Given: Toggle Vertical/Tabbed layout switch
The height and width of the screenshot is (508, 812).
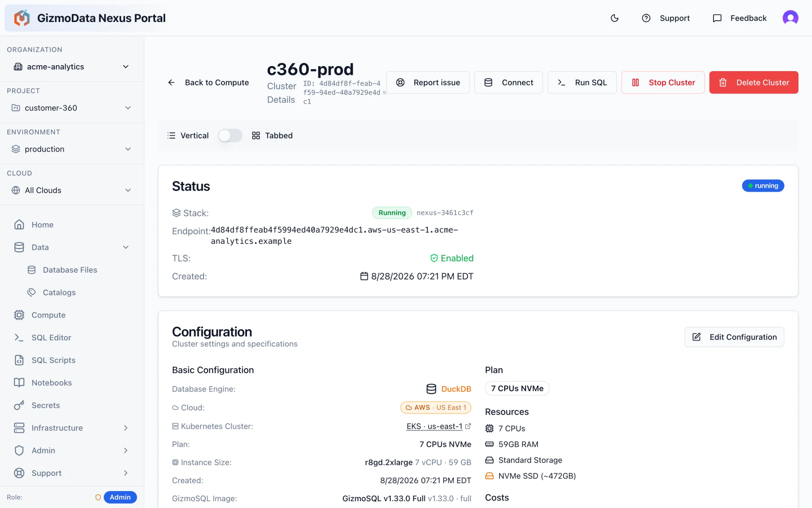Looking at the screenshot, I should [x=230, y=135].
